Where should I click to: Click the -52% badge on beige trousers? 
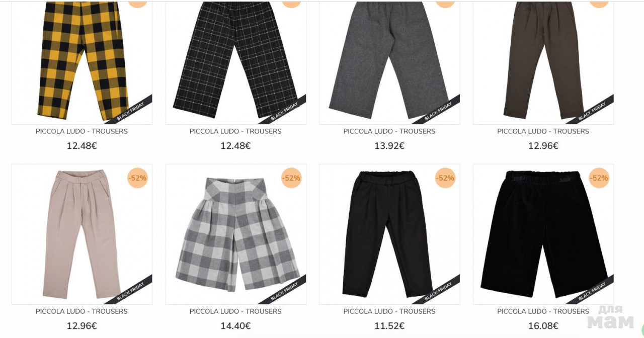137,178
